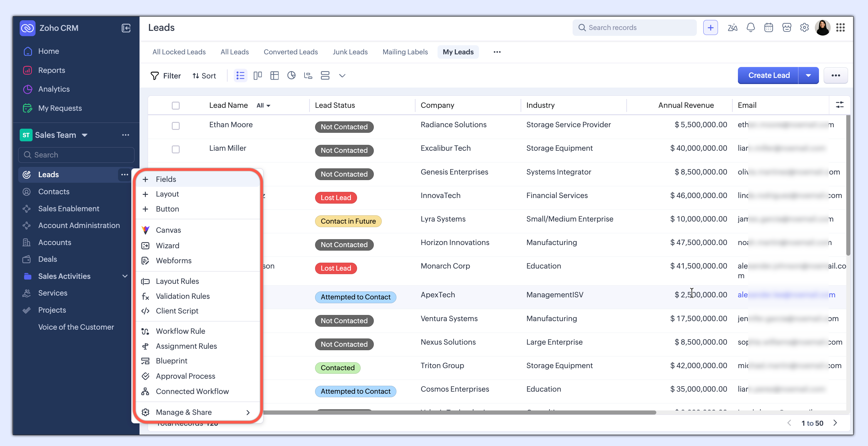The width and height of the screenshot is (868, 446).
Task: Open the apps grid launcher
Action: (x=840, y=28)
